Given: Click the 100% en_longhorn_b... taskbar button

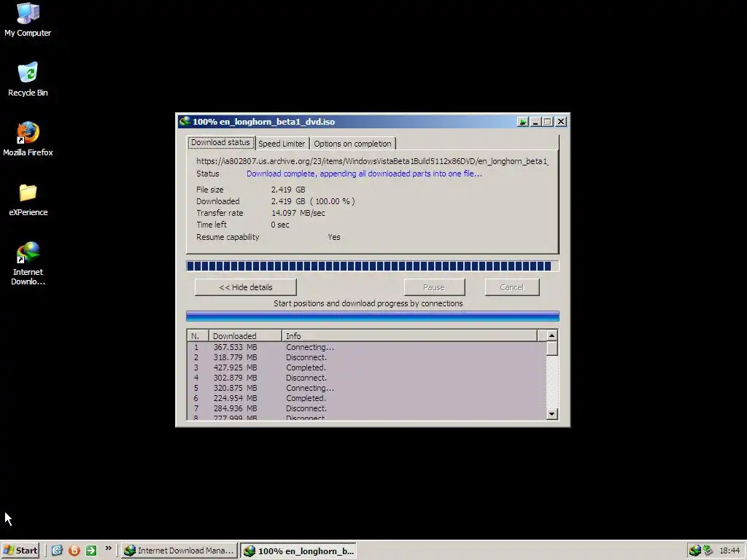Looking at the screenshot, I should click(x=298, y=551).
